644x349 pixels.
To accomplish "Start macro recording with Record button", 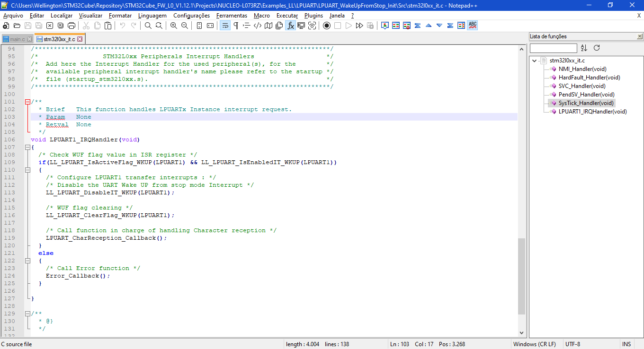I will click(327, 26).
